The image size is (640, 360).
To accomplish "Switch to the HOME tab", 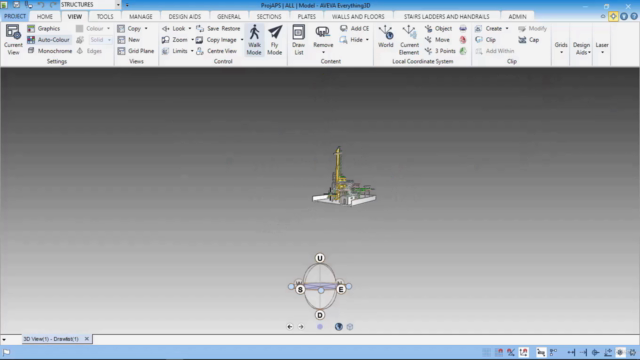I will click(44, 16).
